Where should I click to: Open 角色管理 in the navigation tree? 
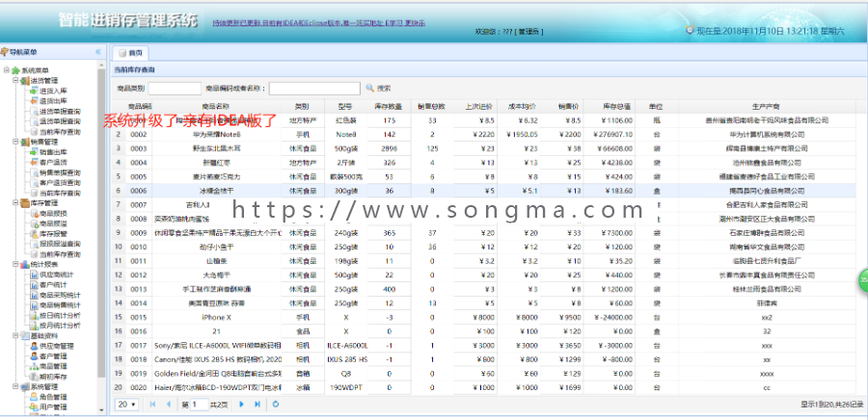tap(54, 397)
